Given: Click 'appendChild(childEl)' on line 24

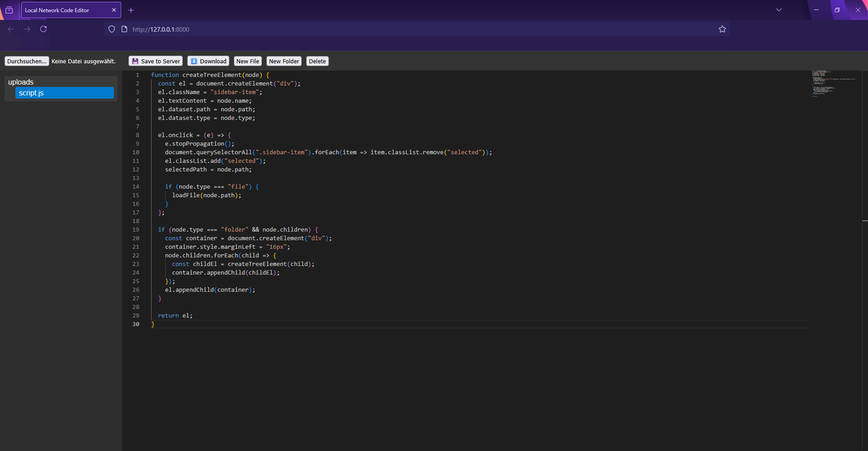Looking at the screenshot, I should tap(242, 273).
